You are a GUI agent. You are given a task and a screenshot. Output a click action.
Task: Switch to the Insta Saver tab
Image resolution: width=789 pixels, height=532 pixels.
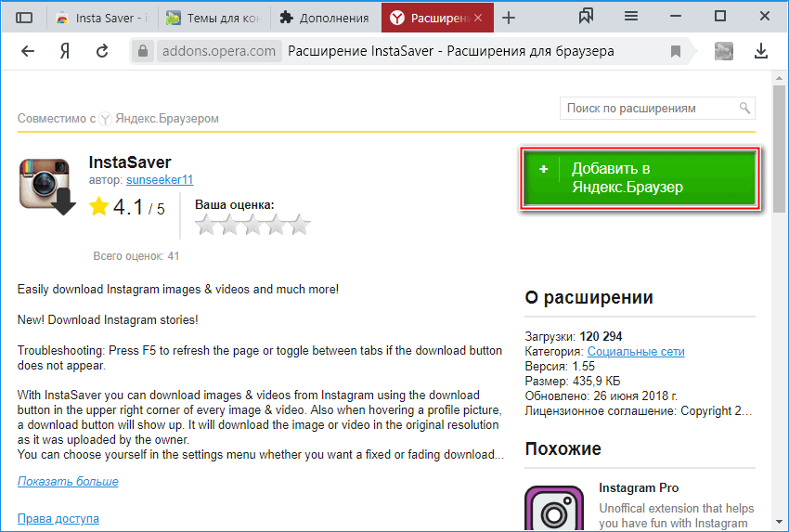pos(100,18)
